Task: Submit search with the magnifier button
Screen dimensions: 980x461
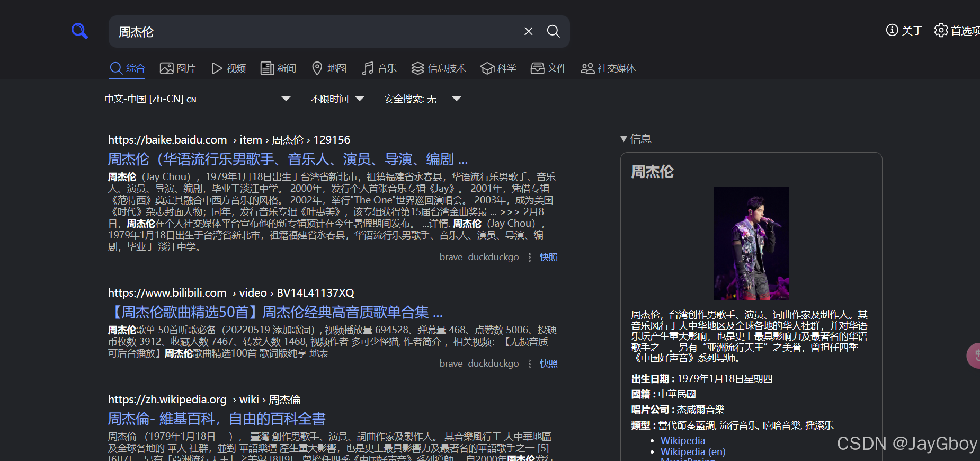Action: click(x=553, y=31)
